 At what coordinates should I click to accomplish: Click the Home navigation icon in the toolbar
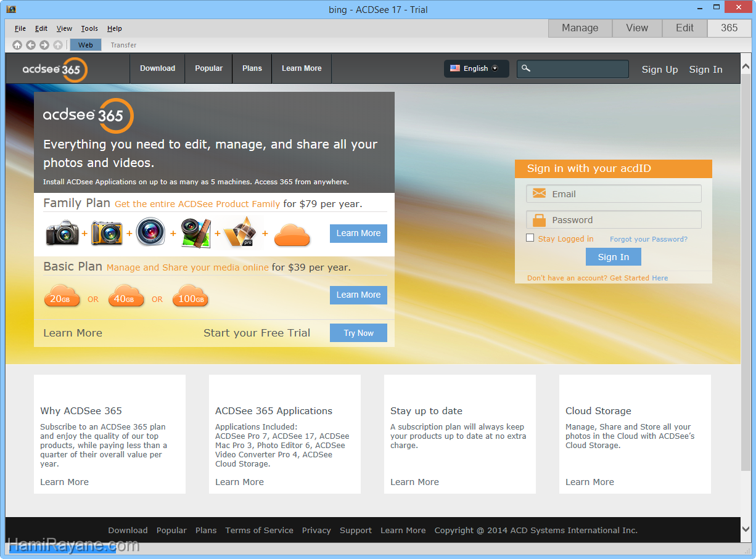click(x=17, y=45)
